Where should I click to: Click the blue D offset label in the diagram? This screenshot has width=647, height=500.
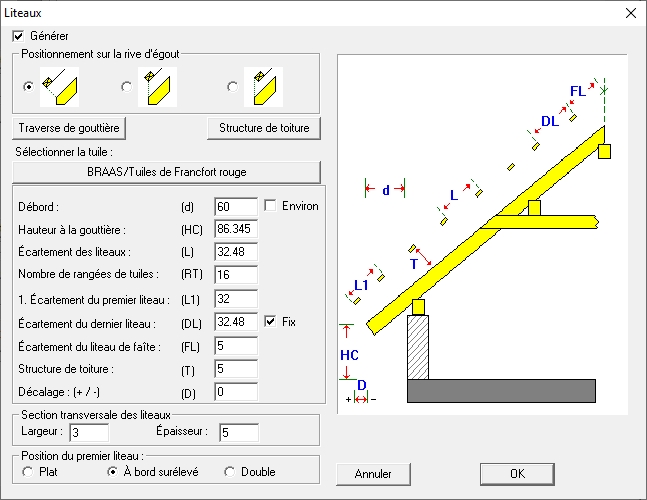pos(361,385)
